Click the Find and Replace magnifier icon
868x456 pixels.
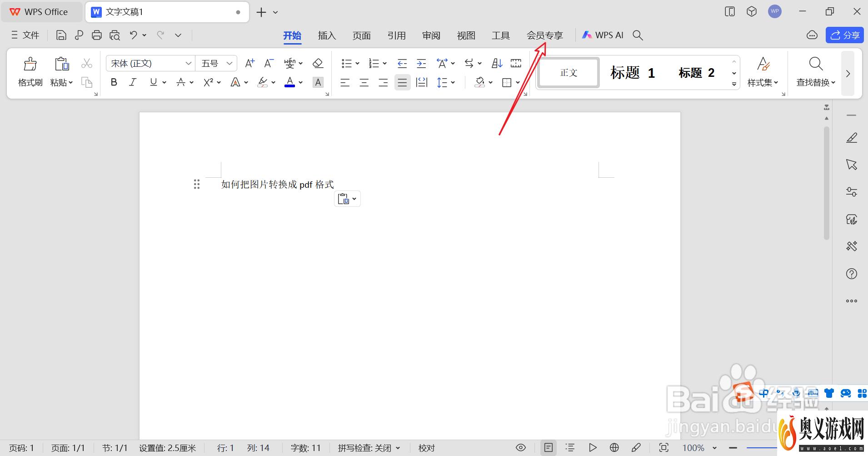(x=816, y=64)
